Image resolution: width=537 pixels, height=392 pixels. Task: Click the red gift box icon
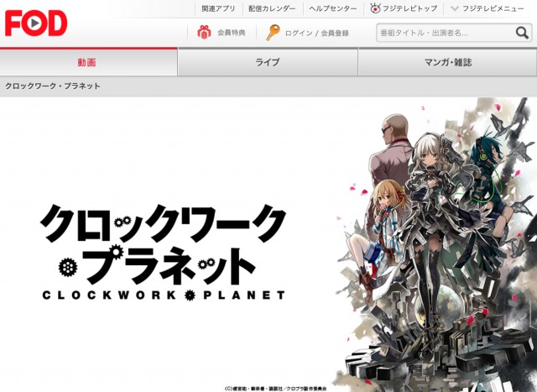(x=204, y=33)
